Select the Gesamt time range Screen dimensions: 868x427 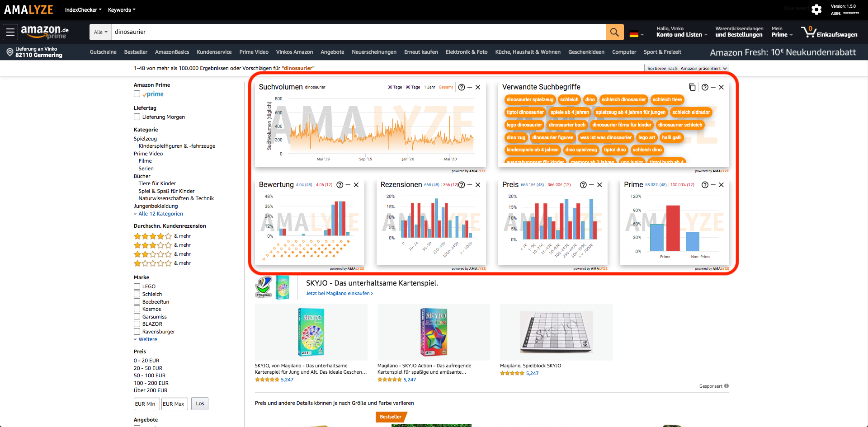pos(445,87)
